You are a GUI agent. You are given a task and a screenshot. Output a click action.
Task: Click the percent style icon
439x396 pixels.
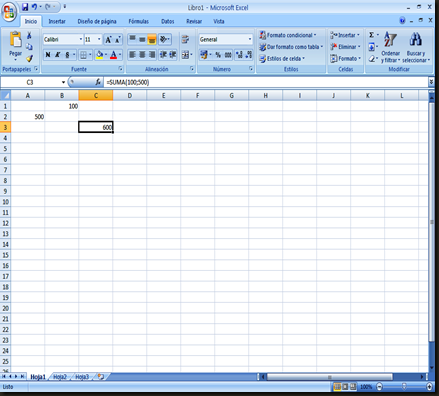[x=218, y=55]
